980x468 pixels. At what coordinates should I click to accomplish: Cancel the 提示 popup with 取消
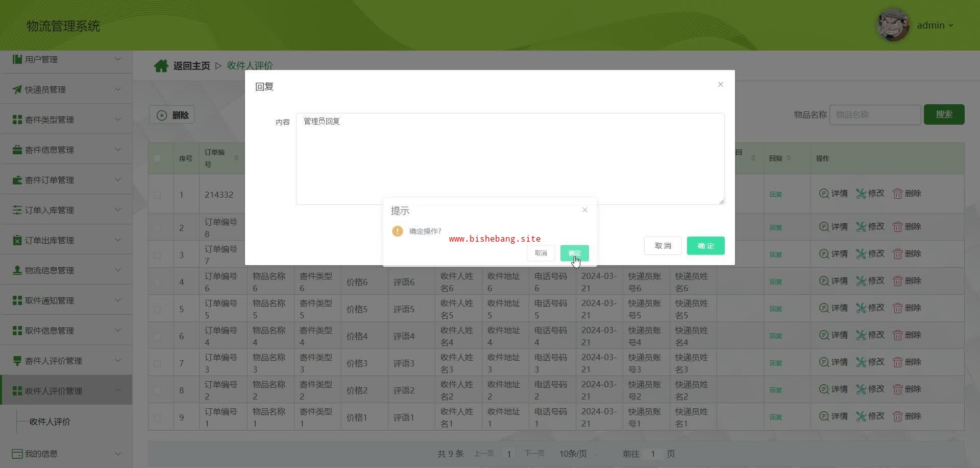pos(541,253)
